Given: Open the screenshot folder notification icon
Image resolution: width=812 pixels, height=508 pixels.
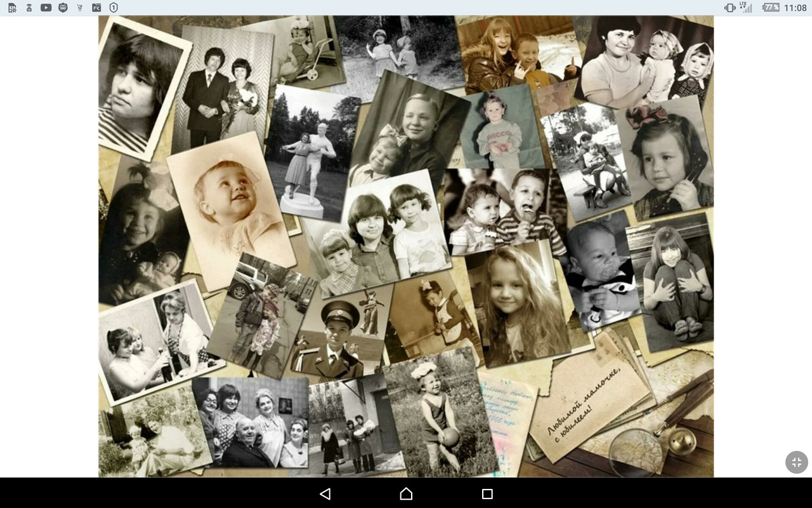Looking at the screenshot, I should (x=96, y=8).
